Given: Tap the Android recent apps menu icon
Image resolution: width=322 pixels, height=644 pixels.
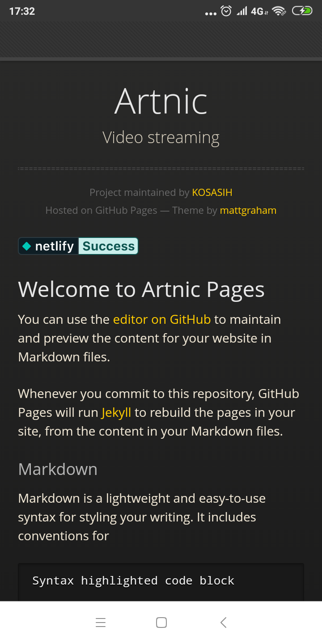Looking at the screenshot, I should tap(101, 622).
